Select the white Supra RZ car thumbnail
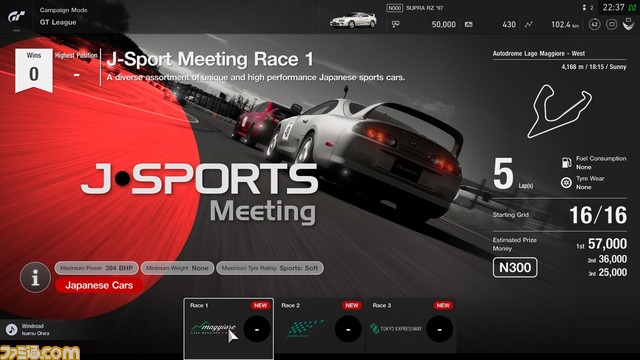The height and width of the screenshot is (360, 640). (x=353, y=20)
